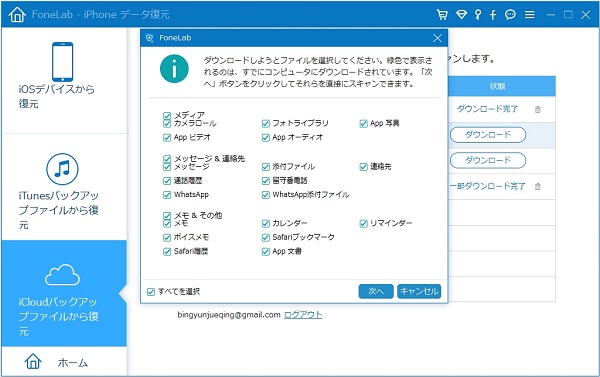Toggle the Safariブックマーク checkbox
The height and width of the screenshot is (377, 600).
tap(266, 237)
